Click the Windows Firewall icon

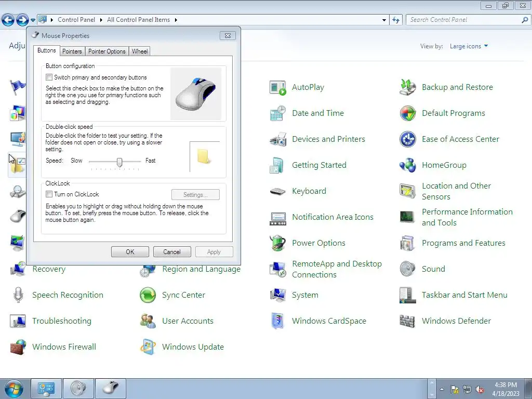18,347
